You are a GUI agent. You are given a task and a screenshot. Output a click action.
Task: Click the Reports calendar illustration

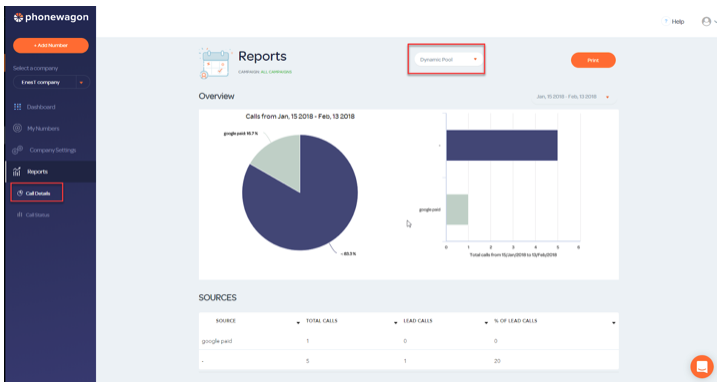click(x=215, y=63)
